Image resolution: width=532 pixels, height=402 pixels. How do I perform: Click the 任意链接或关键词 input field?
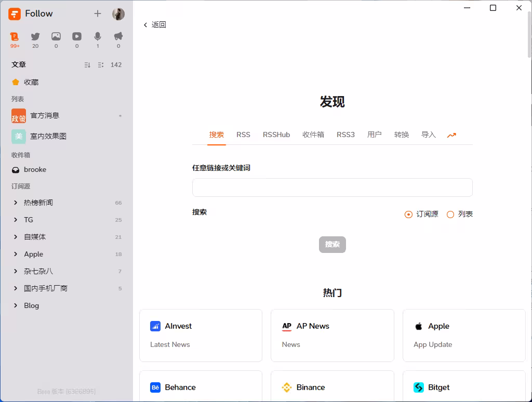pos(332,187)
